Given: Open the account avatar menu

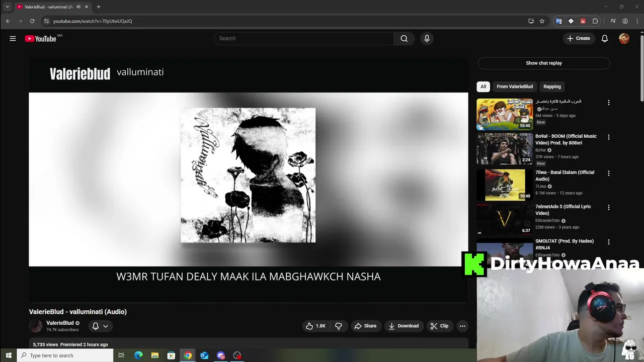Looking at the screenshot, I should (x=624, y=38).
